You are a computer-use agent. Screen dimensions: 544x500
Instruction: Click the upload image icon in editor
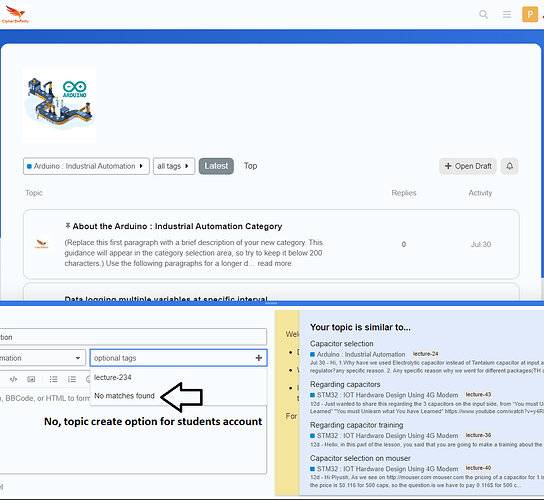31,379
